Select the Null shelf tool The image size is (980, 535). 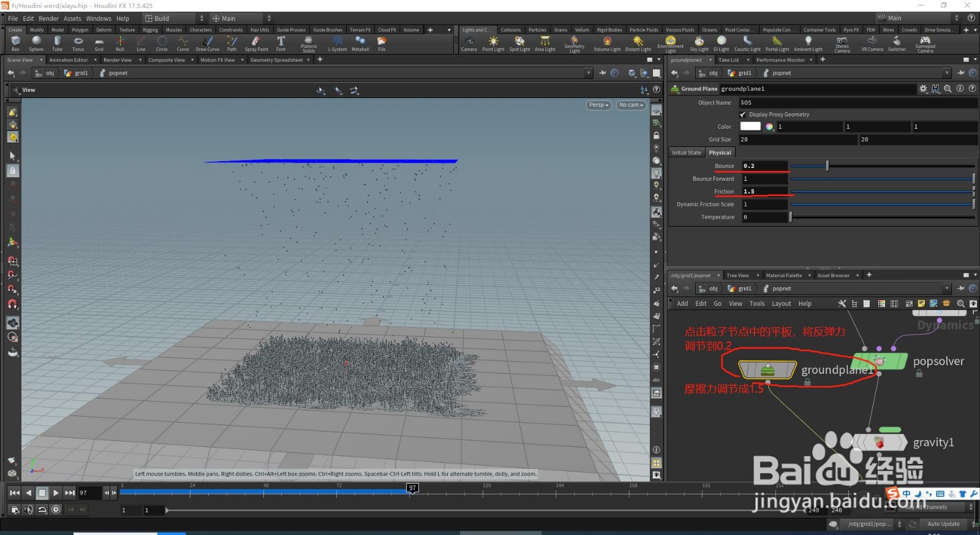(120, 44)
